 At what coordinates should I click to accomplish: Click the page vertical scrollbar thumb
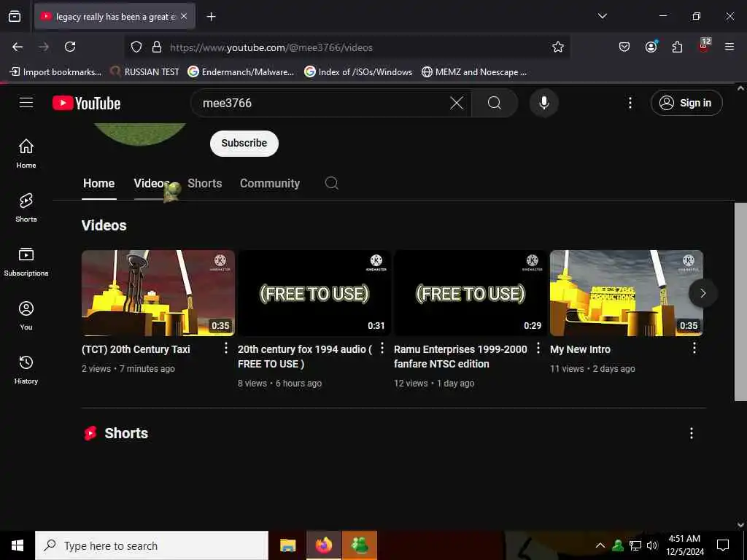(x=740, y=301)
